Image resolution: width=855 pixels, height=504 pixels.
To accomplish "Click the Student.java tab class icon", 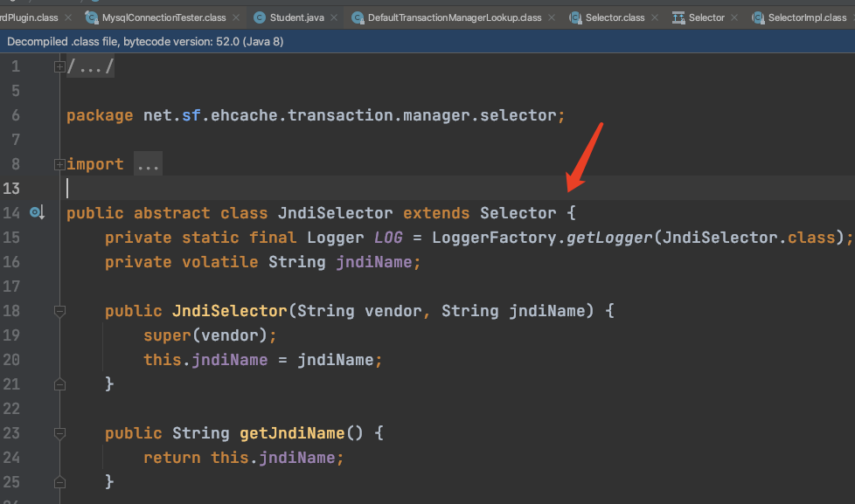I will tap(260, 17).
